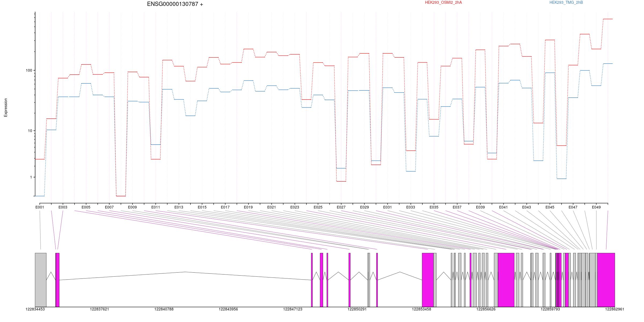Click the Expression y-axis label
The height and width of the screenshot is (322, 644).
pos(6,108)
